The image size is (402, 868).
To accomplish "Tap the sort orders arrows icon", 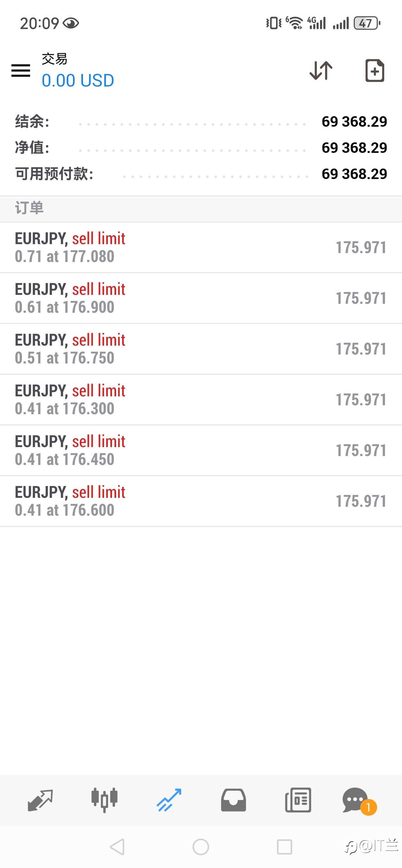I will [x=321, y=71].
